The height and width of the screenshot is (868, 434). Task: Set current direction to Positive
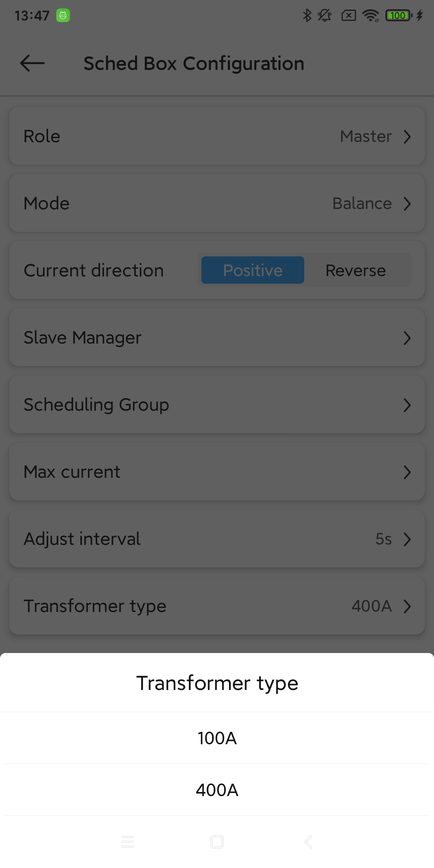[252, 270]
